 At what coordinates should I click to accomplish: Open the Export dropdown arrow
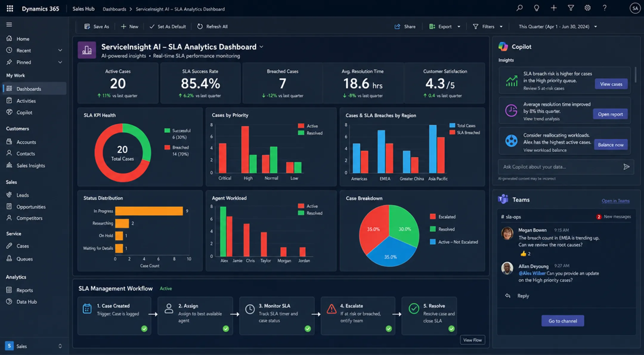pos(459,27)
